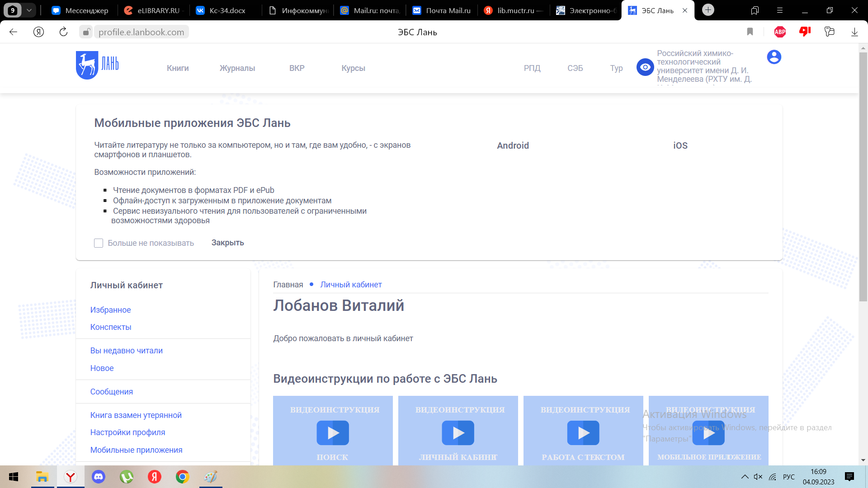Open the user profile avatar icon
The height and width of the screenshot is (488, 868).
pos(774,57)
